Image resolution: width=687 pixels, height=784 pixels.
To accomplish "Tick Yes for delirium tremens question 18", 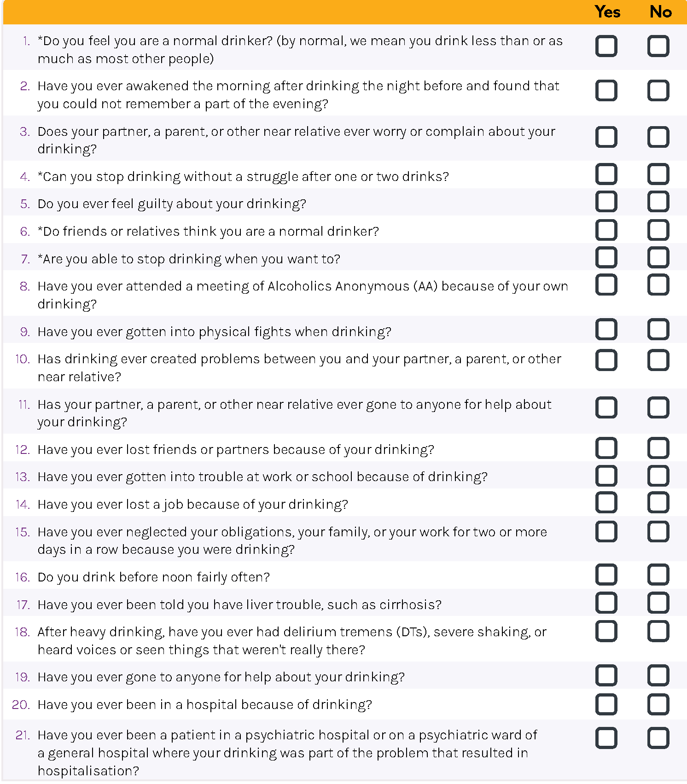I will [x=606, y=631].
